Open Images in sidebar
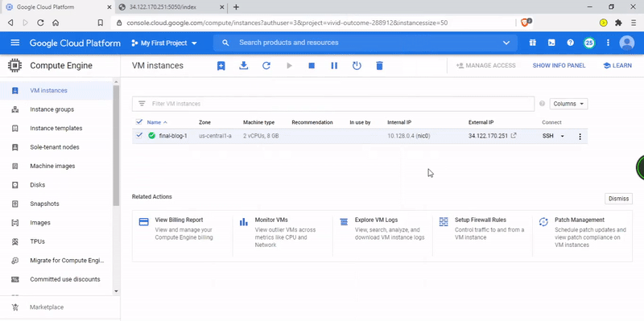The image size is (644, 321). [56, 223]
